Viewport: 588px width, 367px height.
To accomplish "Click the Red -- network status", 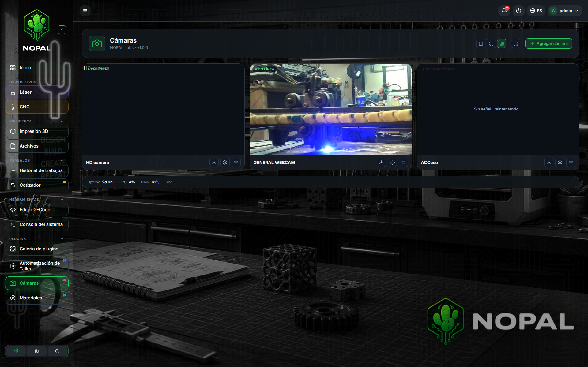I will coord(172,182).
